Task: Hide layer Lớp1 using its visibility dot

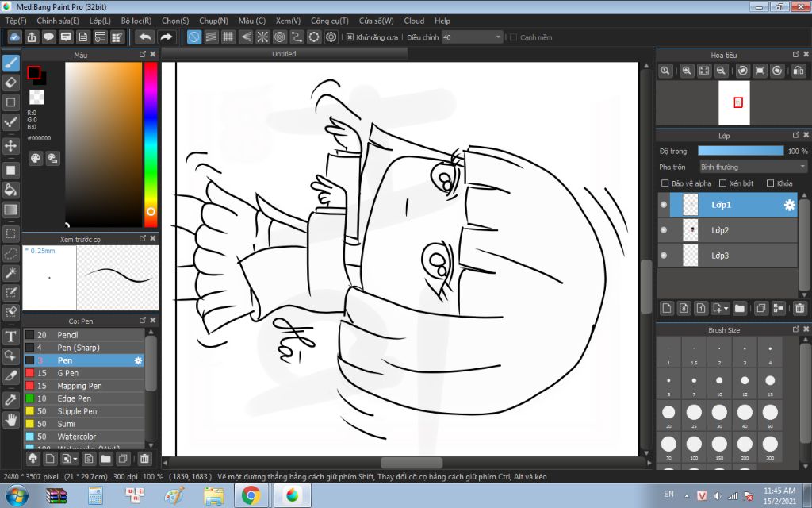Action: tap(664, 205)
